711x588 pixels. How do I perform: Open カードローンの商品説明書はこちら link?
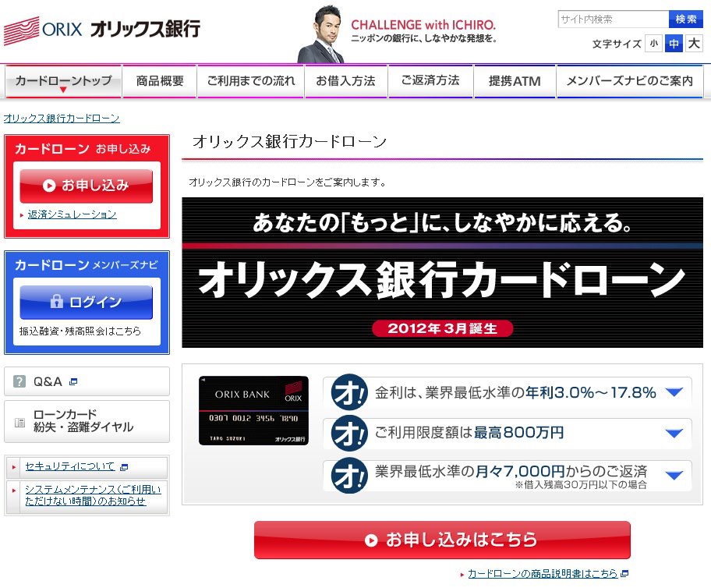[543, 573]
